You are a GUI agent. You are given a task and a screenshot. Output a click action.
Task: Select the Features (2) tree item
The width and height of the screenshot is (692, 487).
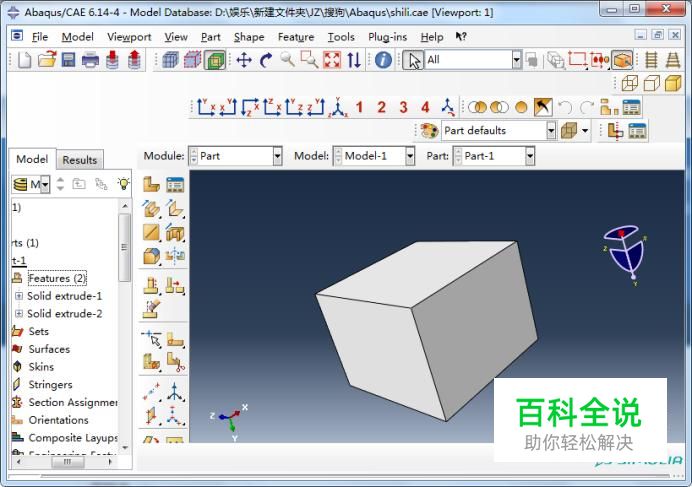(57, 278)
